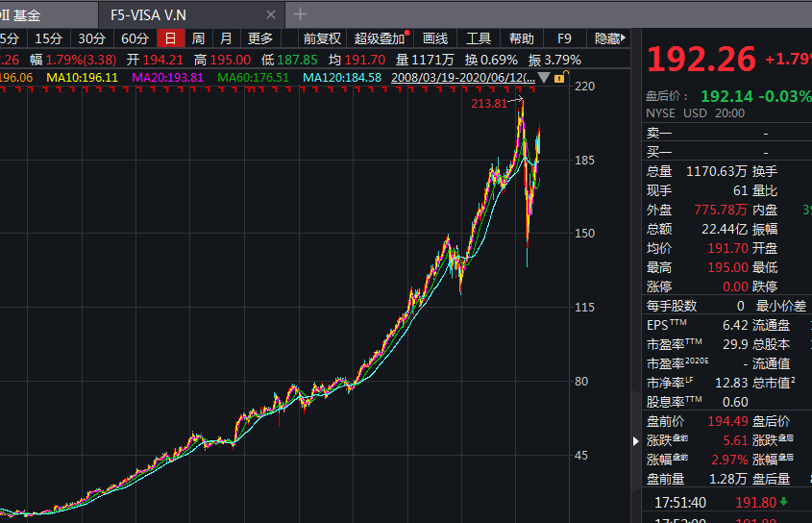Close the F5-VISA V.N tab
Viewport: 812px width, 523px height.
tap(271, 15)
